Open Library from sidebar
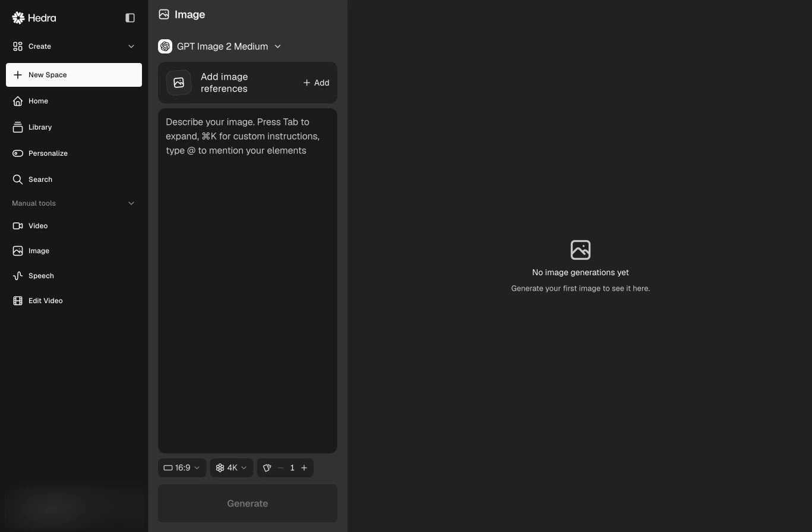The image size is (812, 532). coord(74,127)
